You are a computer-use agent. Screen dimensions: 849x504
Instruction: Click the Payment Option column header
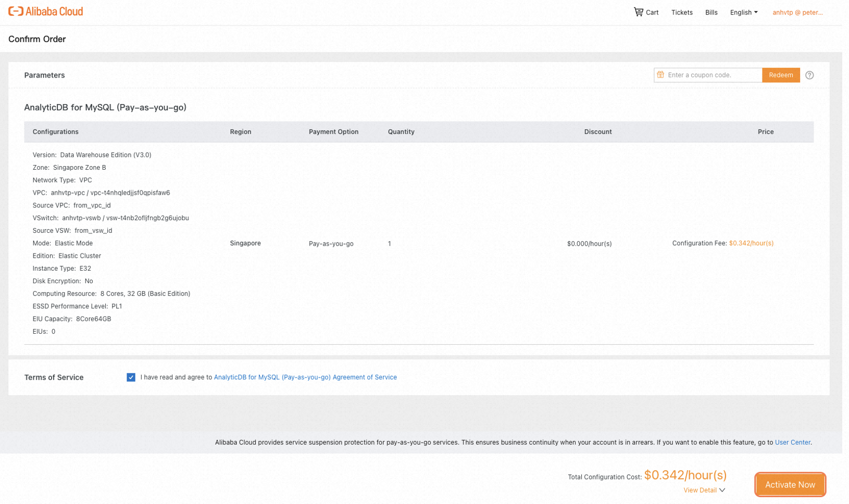pos(333,132)
